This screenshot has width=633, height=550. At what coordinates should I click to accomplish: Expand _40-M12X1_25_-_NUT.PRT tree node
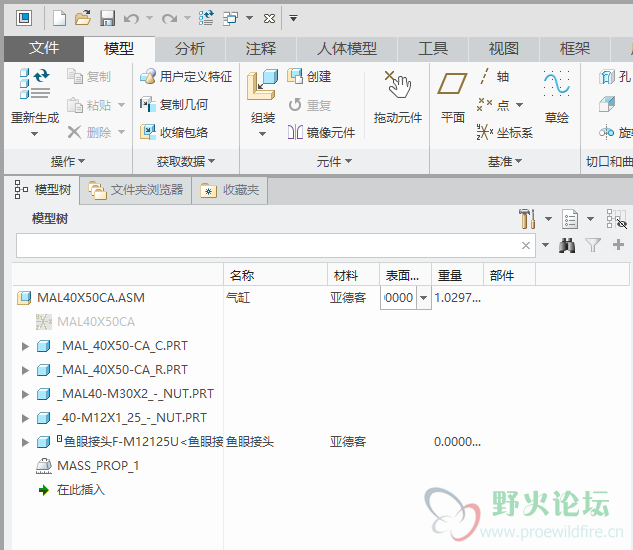tap(25, 418)
